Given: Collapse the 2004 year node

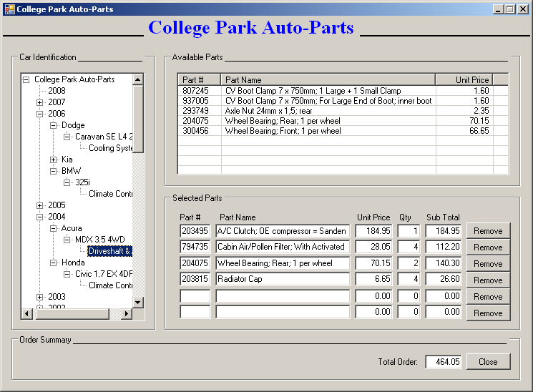Looking at the screenshot, I should 40,217.
